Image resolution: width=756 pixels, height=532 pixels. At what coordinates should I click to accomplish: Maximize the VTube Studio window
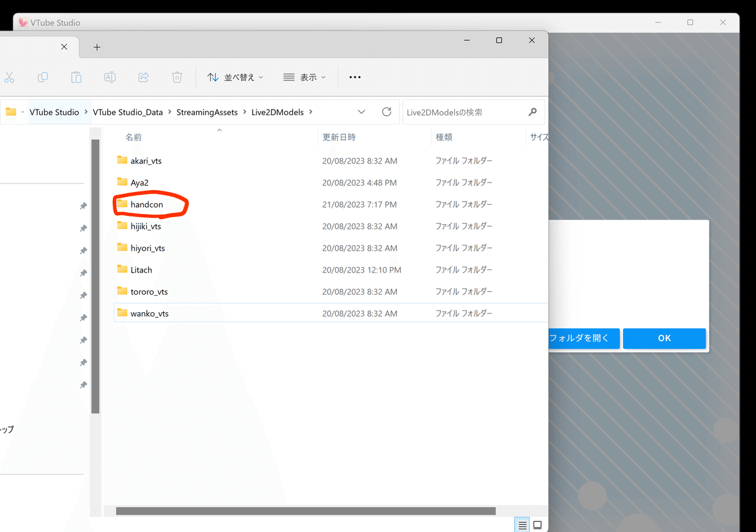(x=690, y=23)
